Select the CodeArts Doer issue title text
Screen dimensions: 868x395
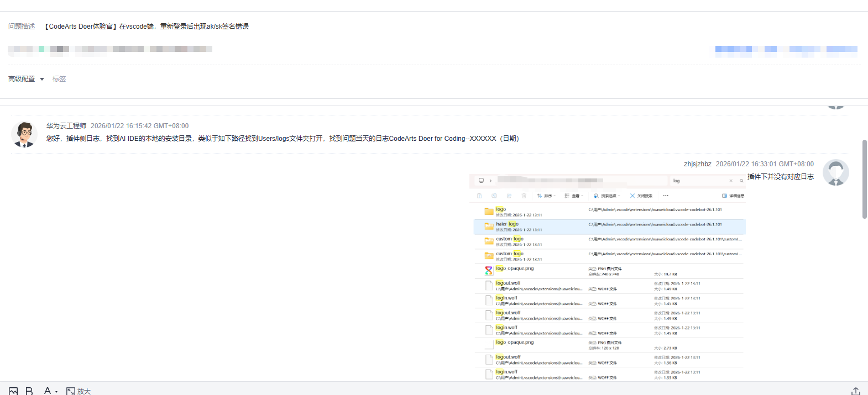coord(145,27)
